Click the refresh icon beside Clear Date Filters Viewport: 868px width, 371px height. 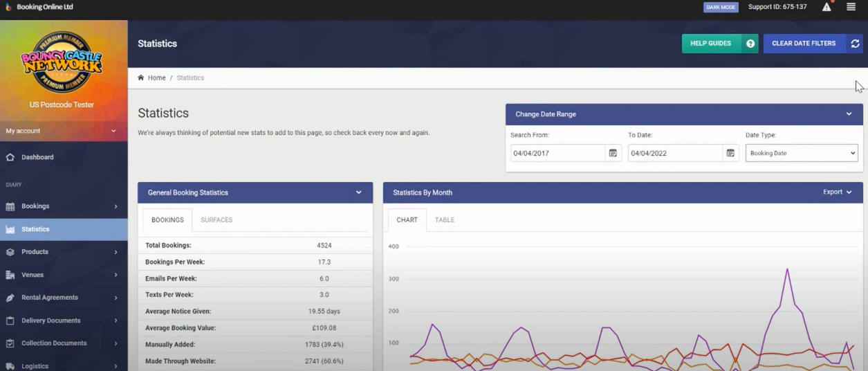[855, 44]
